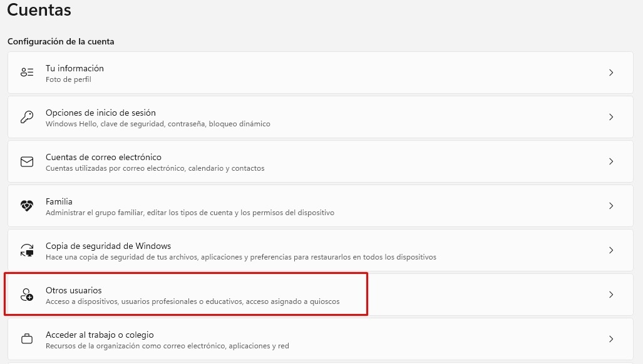643x364 pixels.
Task: Click the briefcase icon for work or school
Action: pyautogui.click(x=27, y=339)
